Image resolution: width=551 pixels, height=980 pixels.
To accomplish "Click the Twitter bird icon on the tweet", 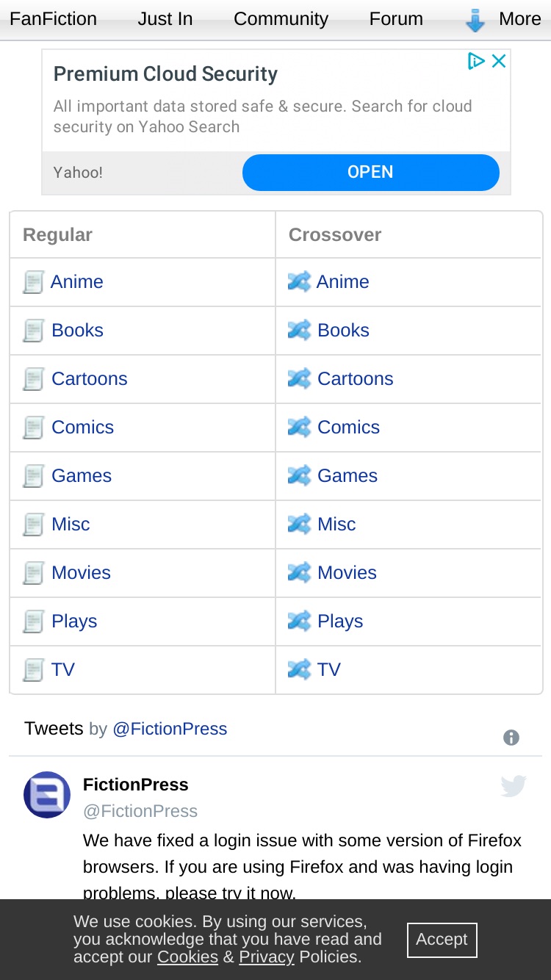I will pyautogui.click(x=514, y=785).
